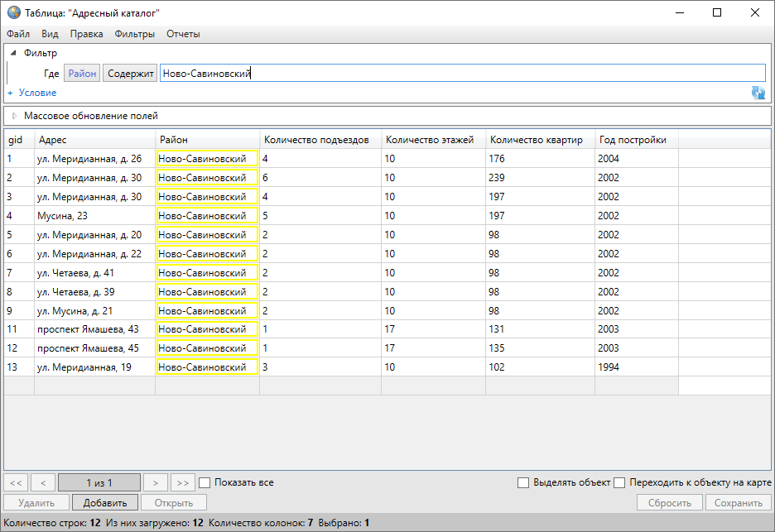
Task: Open the 'Отчеты' menu
Action: [x=183, y=34]
